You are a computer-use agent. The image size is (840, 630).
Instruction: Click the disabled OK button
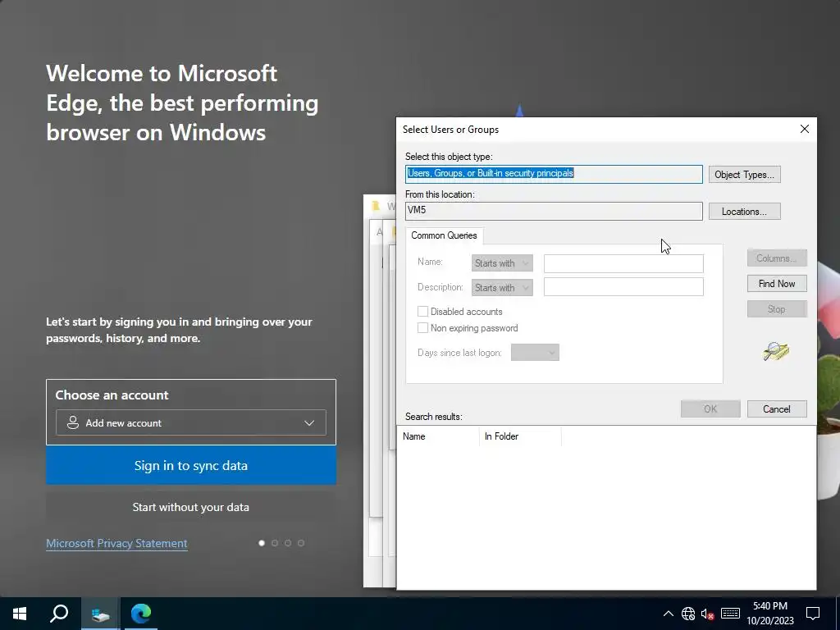[x=710, y=409]
